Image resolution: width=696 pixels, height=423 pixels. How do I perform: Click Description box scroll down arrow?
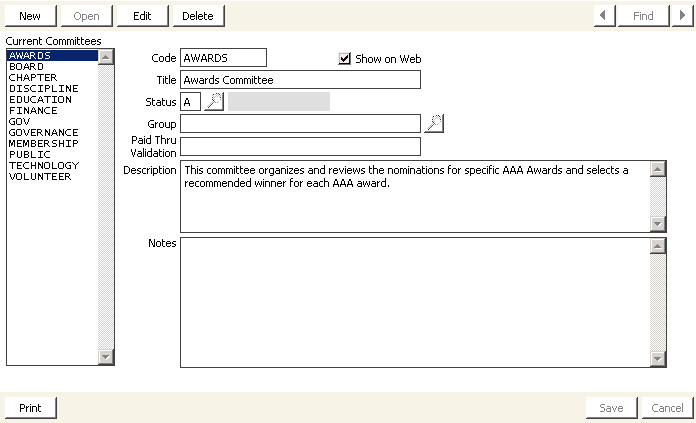pos(657,224)
